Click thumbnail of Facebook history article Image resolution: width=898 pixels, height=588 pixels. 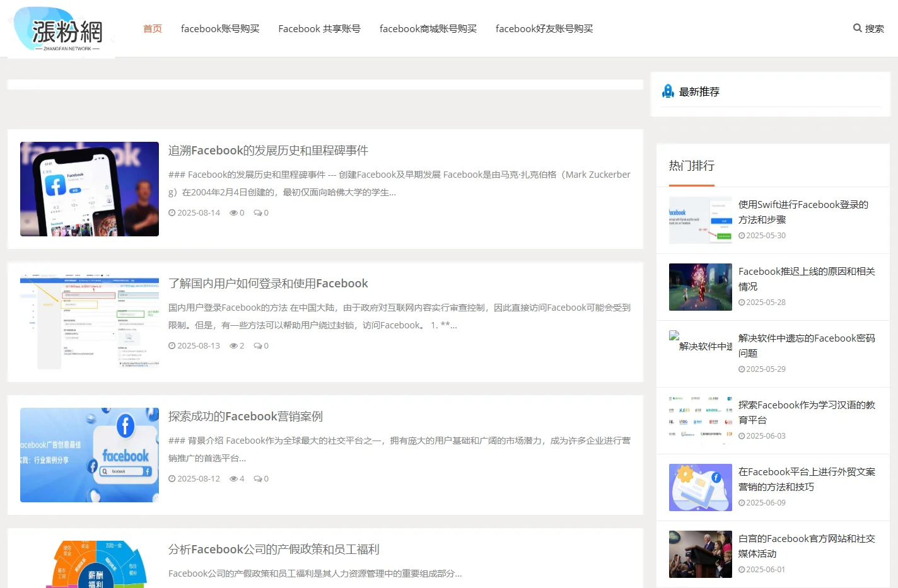point(90,189)
